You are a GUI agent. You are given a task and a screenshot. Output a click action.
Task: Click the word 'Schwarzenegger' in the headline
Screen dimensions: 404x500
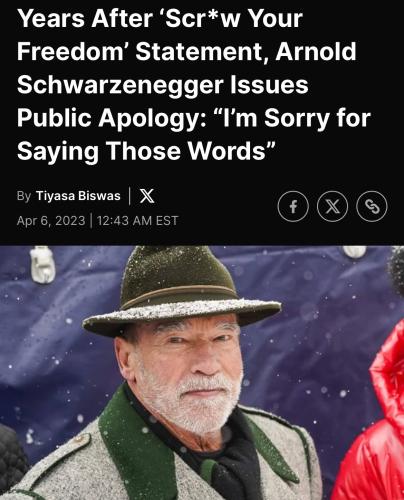120,85
